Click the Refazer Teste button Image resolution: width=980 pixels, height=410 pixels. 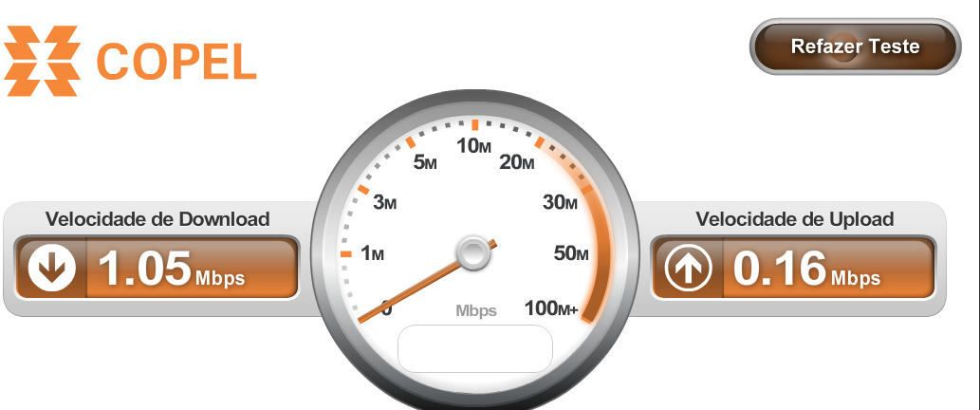pos(855,47)
